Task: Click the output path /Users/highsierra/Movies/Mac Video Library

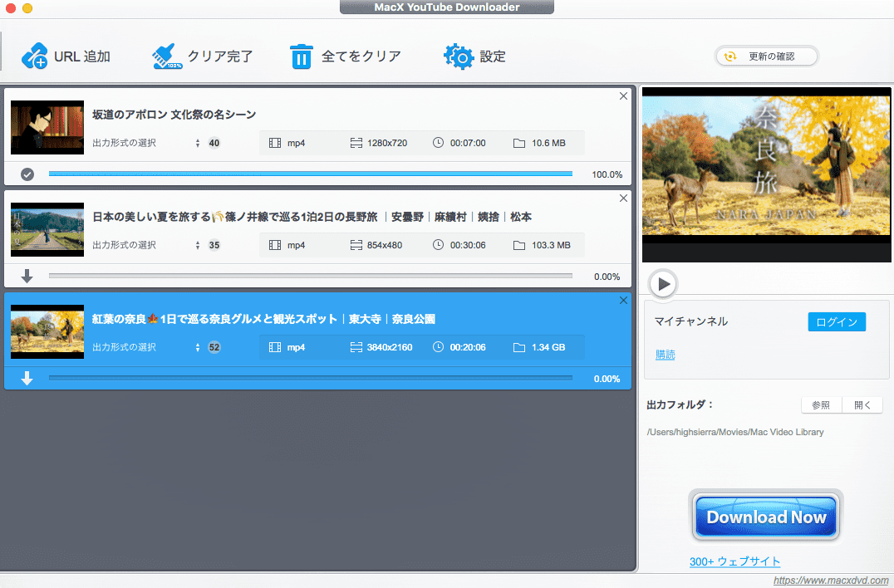Action: coord(735,432)
